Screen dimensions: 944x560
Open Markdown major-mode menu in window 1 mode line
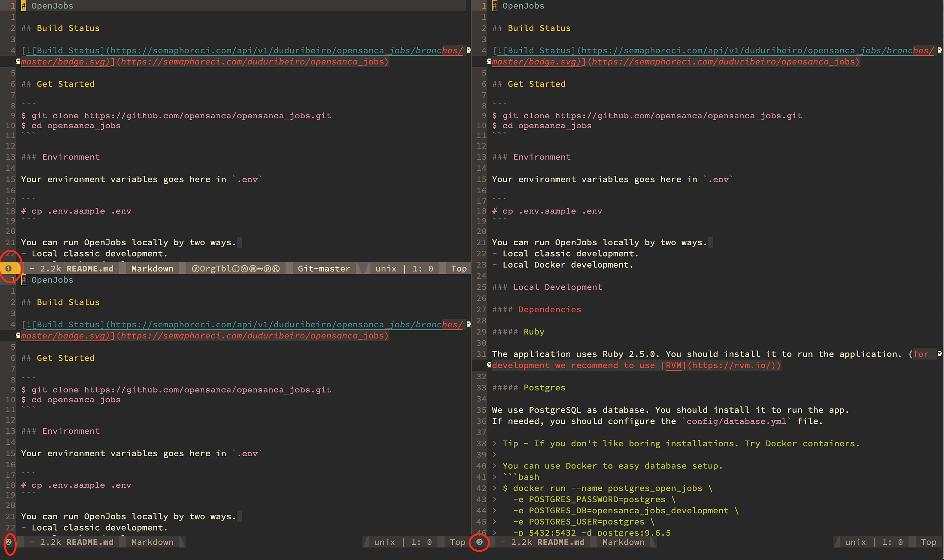[152, 269]
